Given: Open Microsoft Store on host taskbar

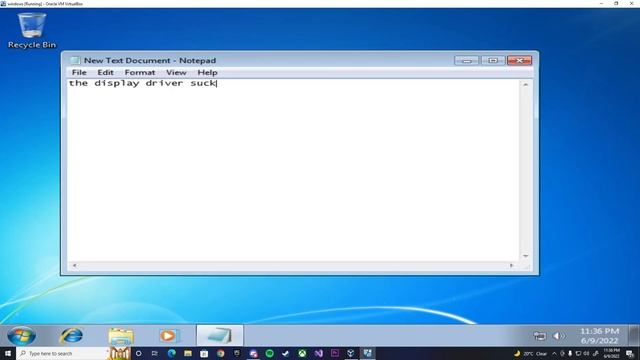Looking at the screenshot, I should 204,353.
